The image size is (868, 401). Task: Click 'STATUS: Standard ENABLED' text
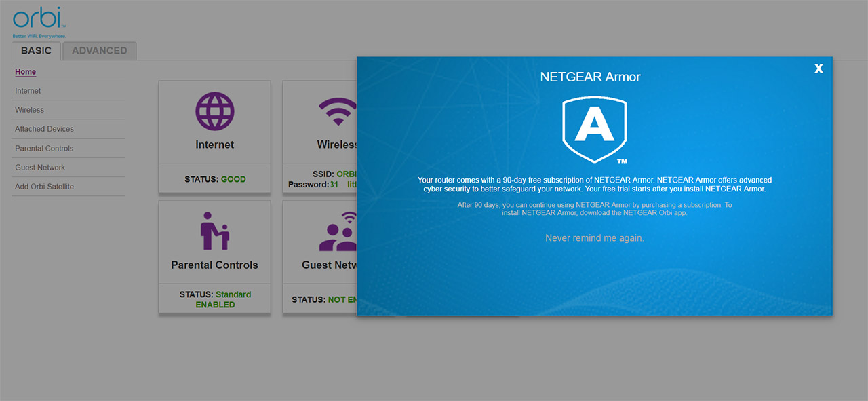[x=215, y=300]
